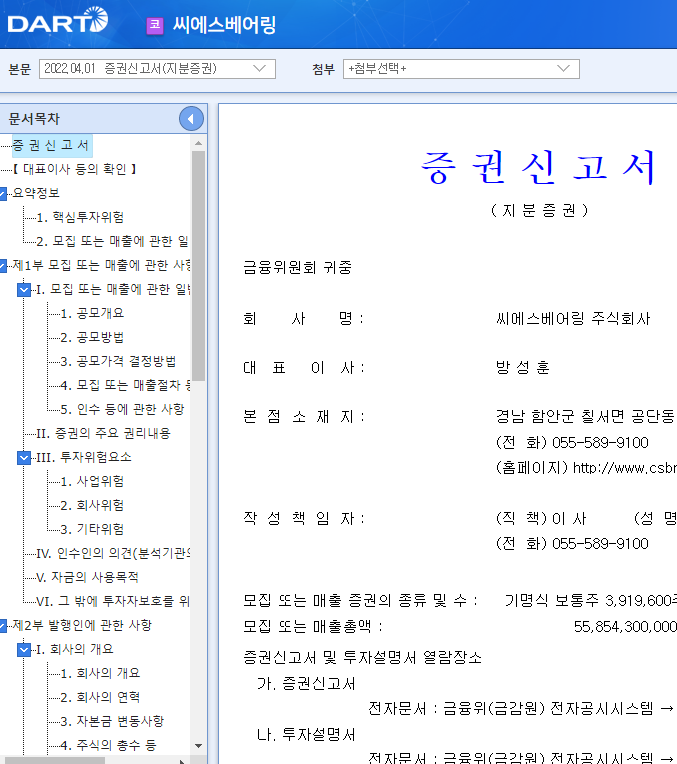677x764 pixels.
Task: Open 4. 모집 또는 매출절차 section
Action: pyautogui.click(x=126, y=385)
